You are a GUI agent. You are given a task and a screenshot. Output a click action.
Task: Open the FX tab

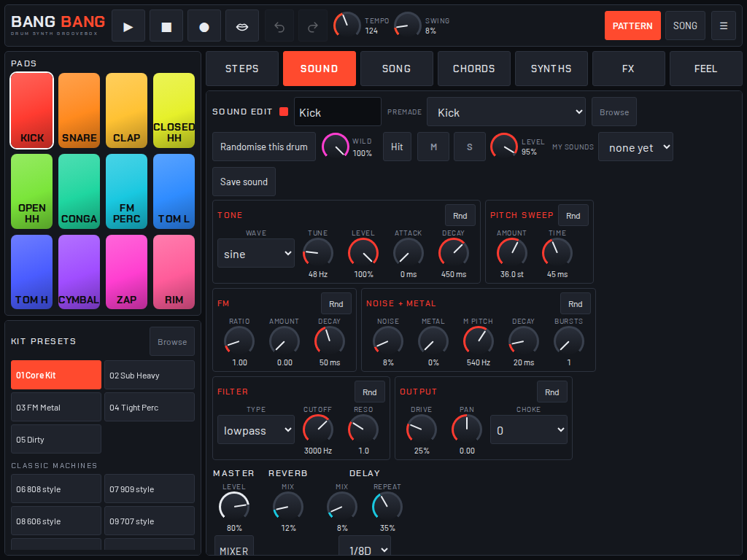coord(628,69)
